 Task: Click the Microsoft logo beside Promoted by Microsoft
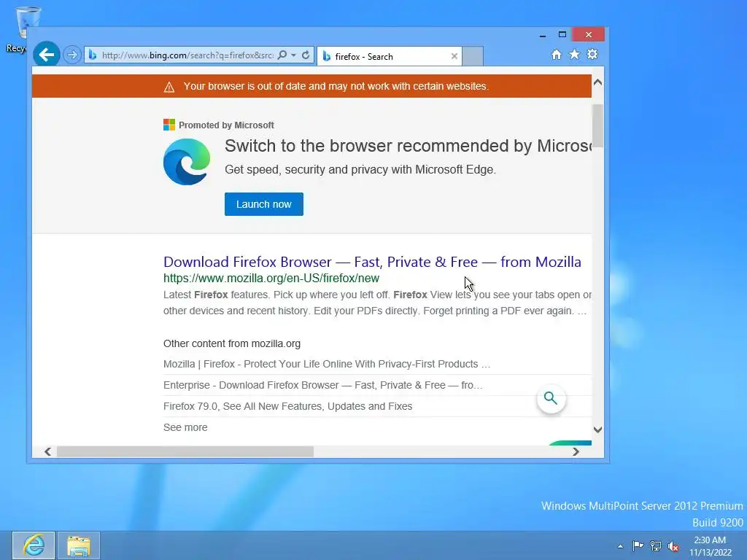169,125
